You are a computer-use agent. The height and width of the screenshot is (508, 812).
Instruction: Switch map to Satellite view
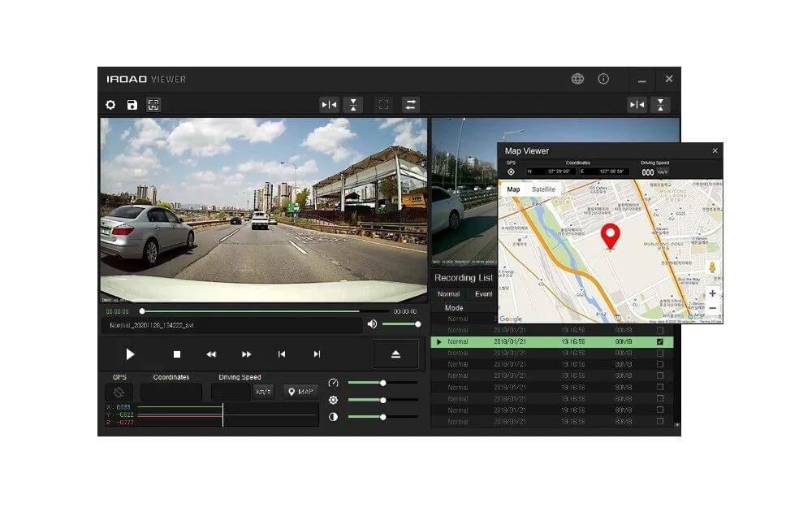tap(543, 189)
